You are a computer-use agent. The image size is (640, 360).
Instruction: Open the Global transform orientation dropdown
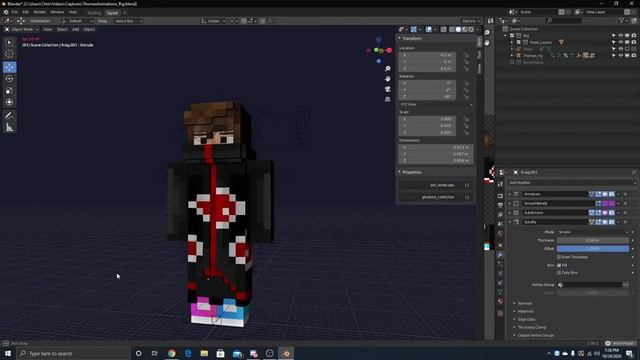(213, 21)
